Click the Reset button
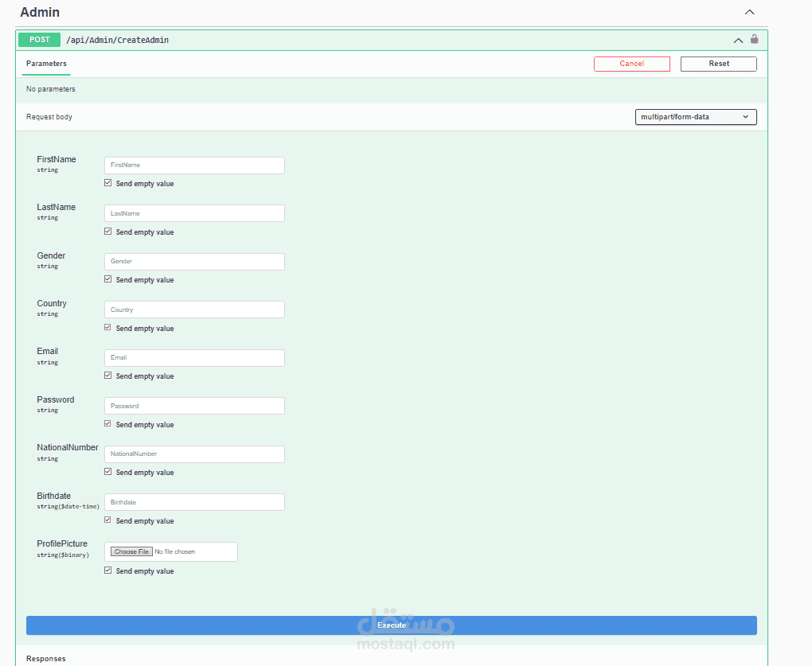The image size is (812, 666). click(718, 64)
